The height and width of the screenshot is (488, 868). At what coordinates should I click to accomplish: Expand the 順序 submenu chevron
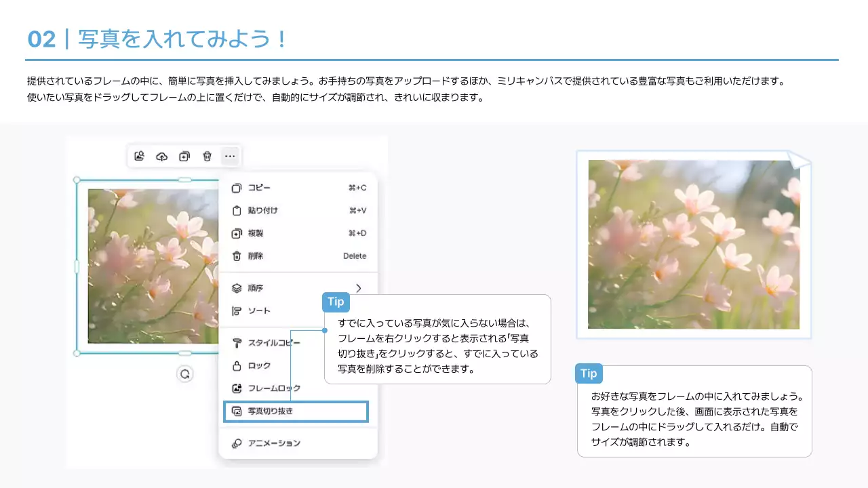point(359,287)
